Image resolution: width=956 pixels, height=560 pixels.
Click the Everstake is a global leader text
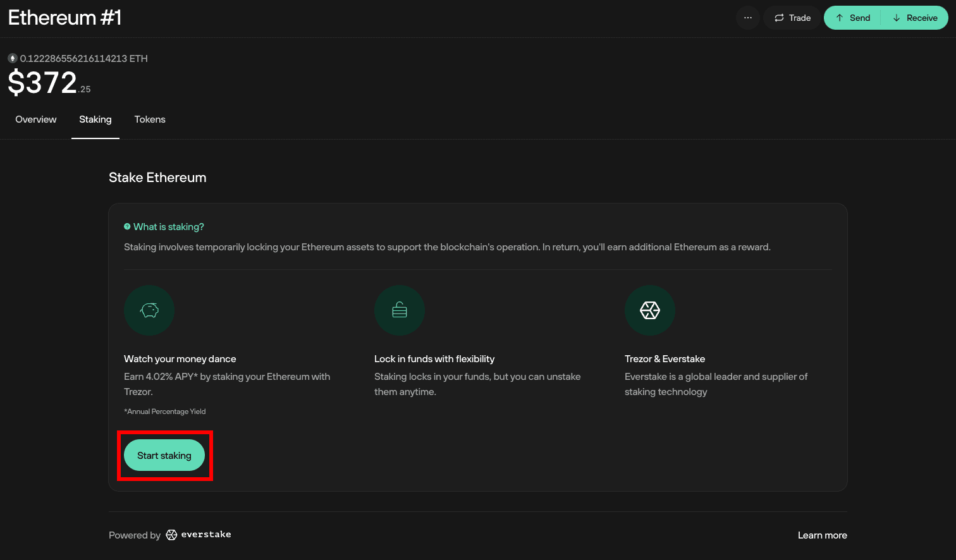pos(716,384)
